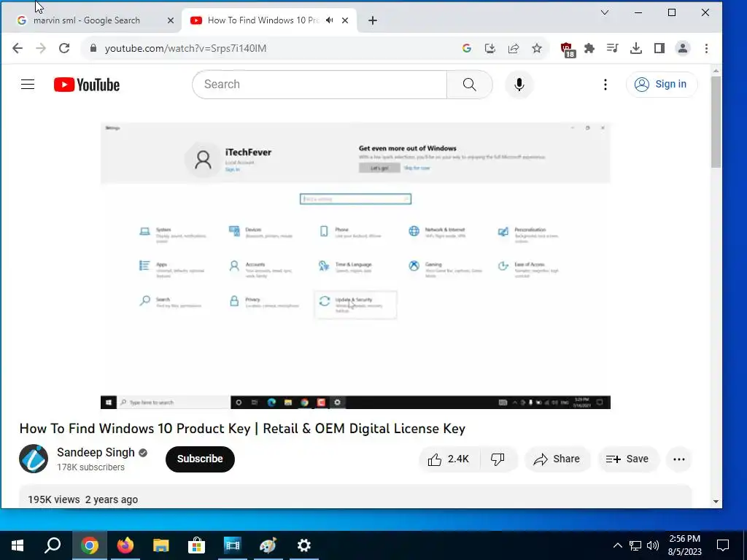Screen dimensions: 747x560
Task: Close the Google Search tab
Action: click(x=171, y=20)
